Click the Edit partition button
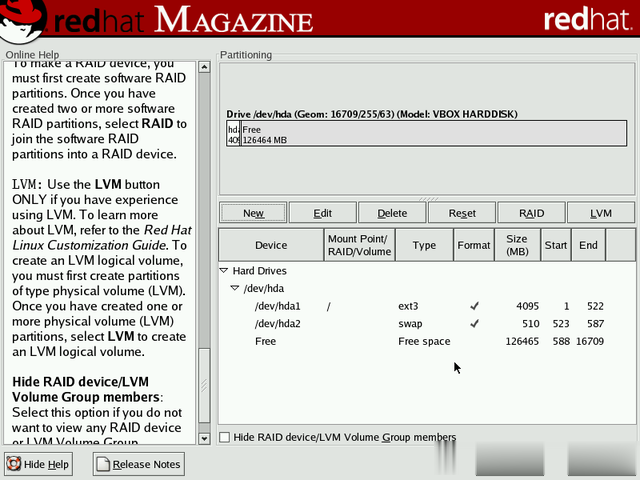This screenshot has width=640, height=480. click(322, 213)
